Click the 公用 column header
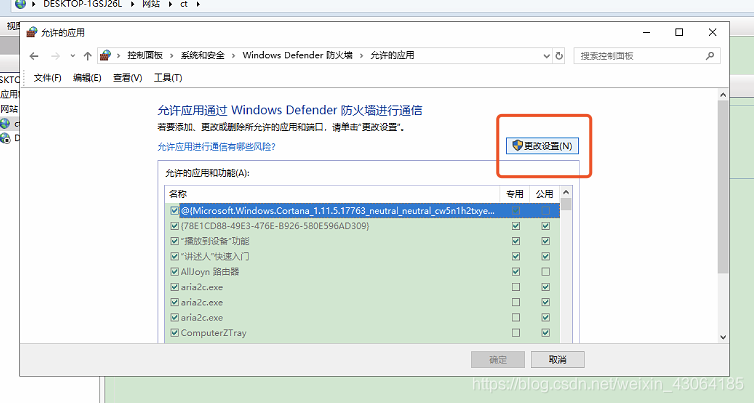 (544, 194)
